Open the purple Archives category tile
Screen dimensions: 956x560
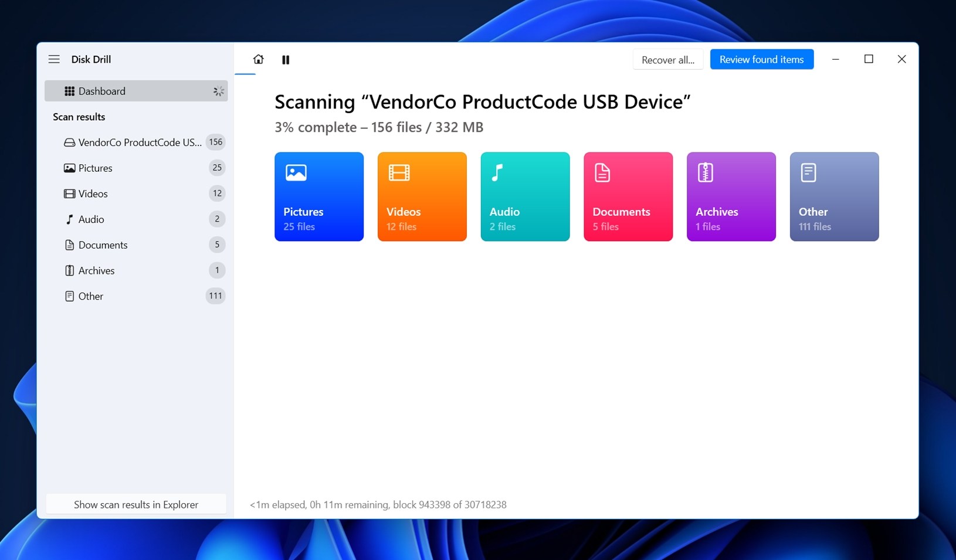pos(731,196)
